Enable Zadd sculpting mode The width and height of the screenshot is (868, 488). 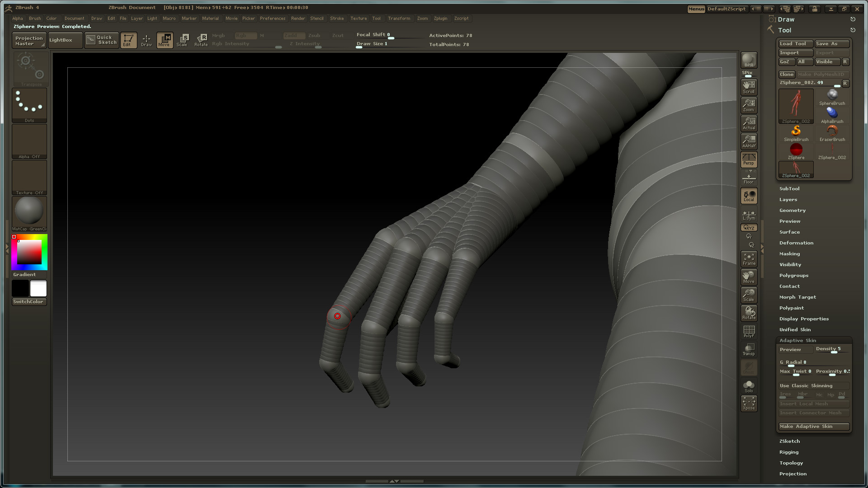tap(294, 35)
